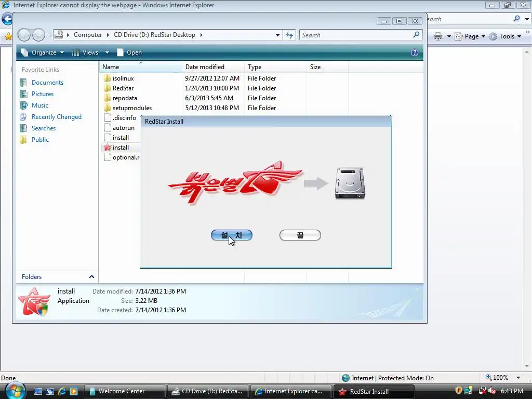
Task: Open the Documents favorite link
Action: click(47, 83)
